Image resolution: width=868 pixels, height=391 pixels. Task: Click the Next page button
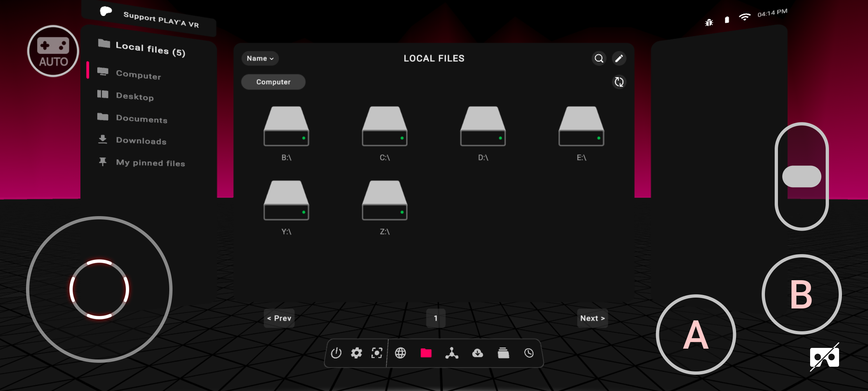click(592, 318)
